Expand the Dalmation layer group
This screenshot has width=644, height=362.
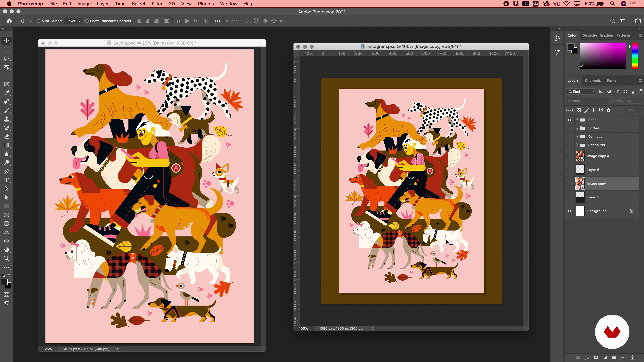[577, 137]
